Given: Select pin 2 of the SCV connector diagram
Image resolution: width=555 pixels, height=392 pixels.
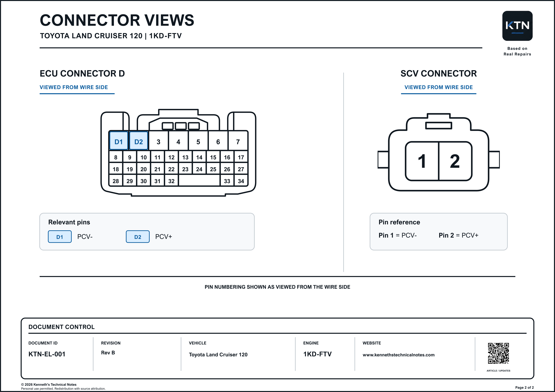Looking at the screenshot, I should pyautogui.click(x=455, y=161).
